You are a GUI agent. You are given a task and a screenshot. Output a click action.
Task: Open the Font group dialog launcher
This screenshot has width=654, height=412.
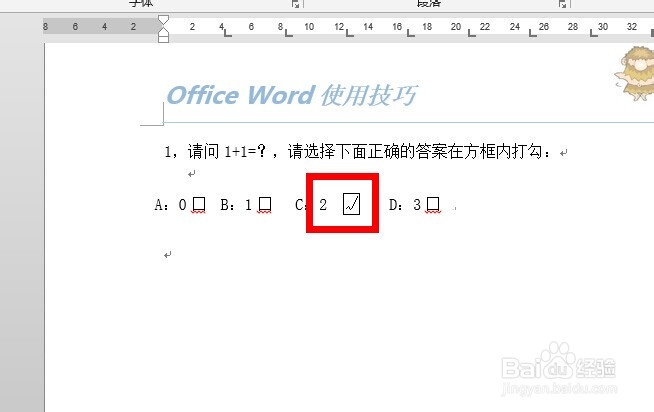[296, 4]
